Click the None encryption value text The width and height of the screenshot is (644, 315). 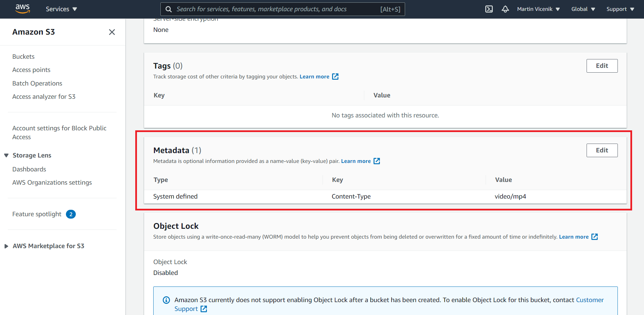(x=161, y=30)
